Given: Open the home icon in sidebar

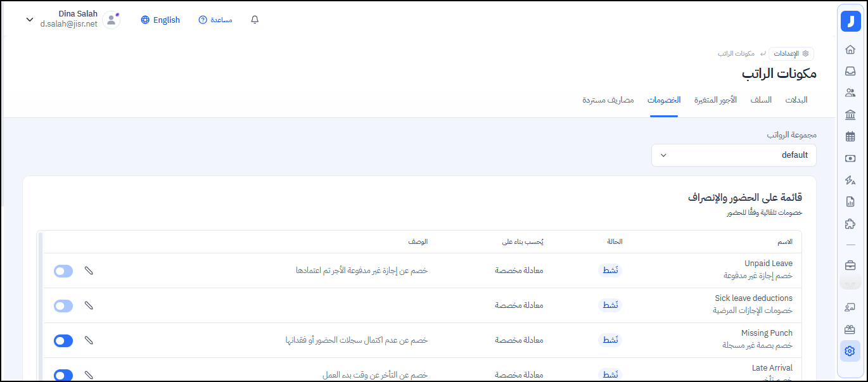Looking at the screenshot, I should point(850,49).
